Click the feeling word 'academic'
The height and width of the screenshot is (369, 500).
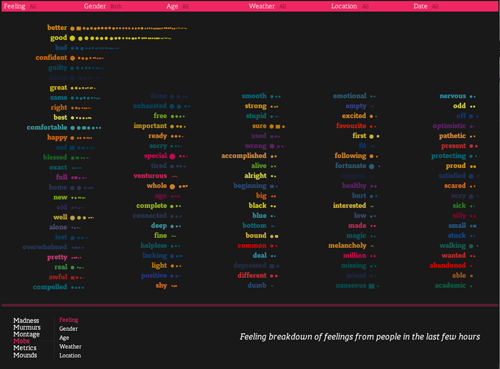[450, 285]
